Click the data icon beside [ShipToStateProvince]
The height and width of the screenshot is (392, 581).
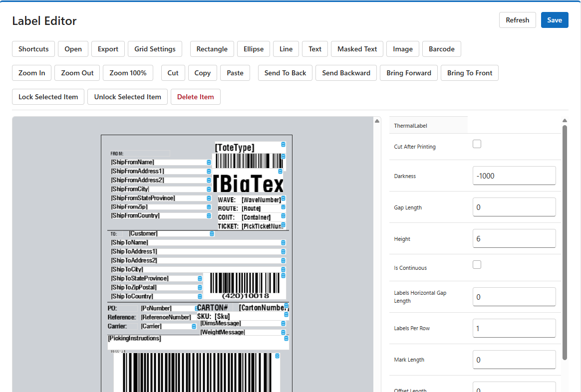[200, 278]
